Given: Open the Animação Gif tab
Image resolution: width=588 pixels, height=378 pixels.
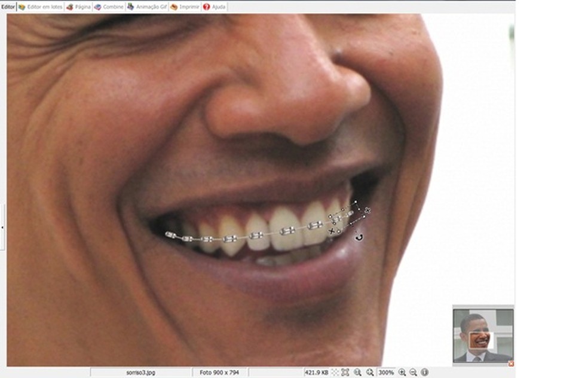Looking at the screenshot, I should [147, 7].
